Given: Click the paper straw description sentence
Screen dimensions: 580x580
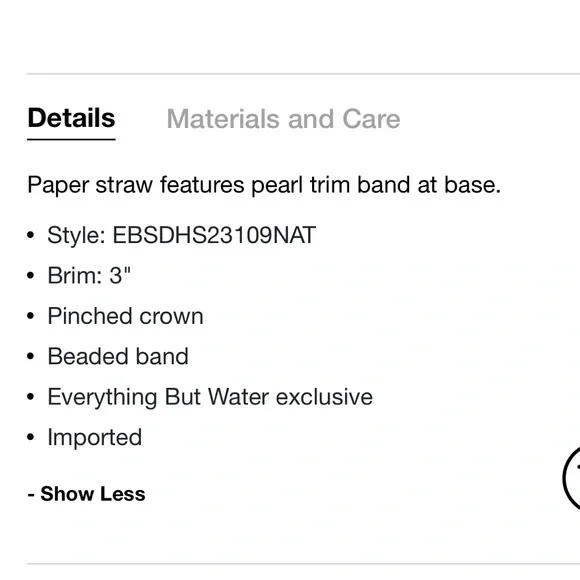Looking at the screenshot, I should pyautogui.click(x=264, y=185).
